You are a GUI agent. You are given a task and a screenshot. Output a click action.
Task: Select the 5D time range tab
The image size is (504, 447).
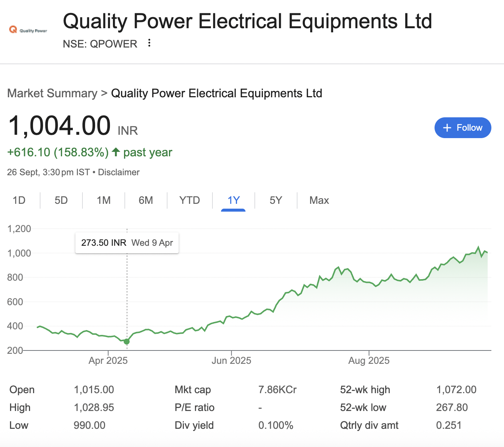pyautogui.click(x=61, y=200)
